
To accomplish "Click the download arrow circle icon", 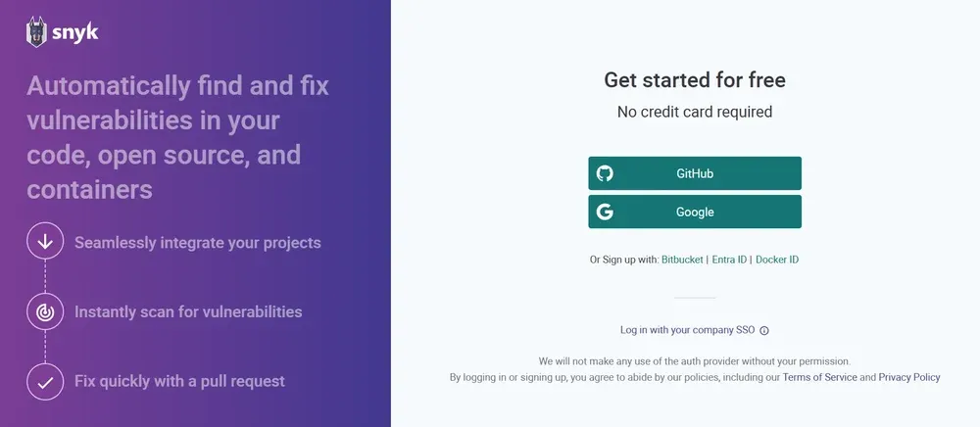I will pyautogui.click(x=45, y=241).
